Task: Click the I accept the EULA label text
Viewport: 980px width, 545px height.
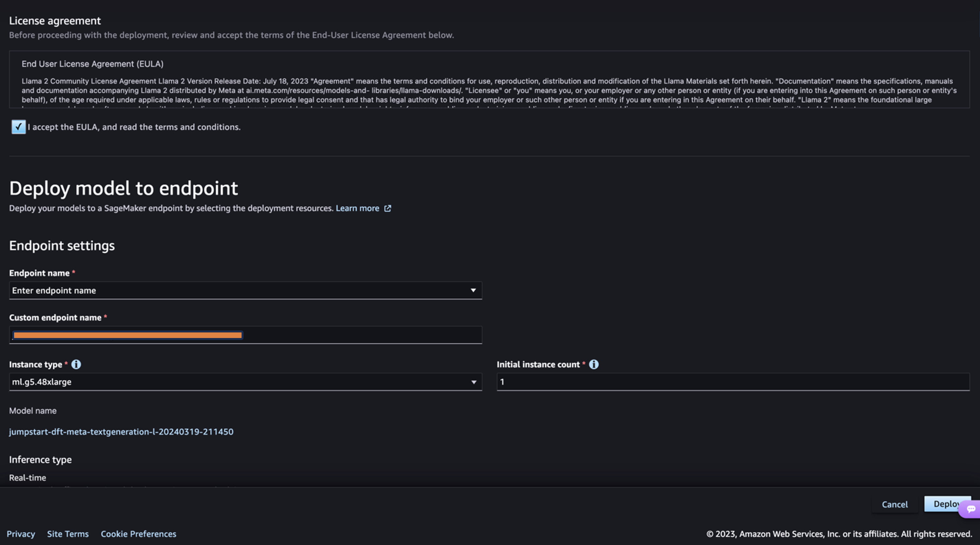Action: point(134,127)
